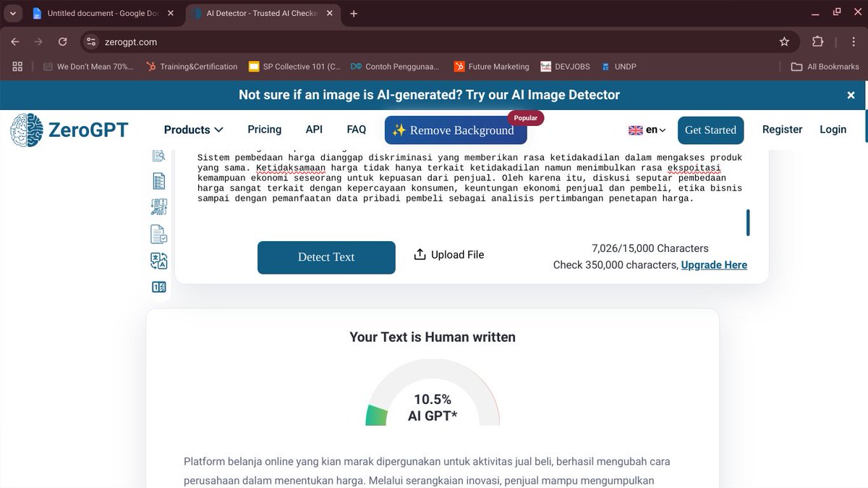The image size is (868, 488).
Task: Click the zerogpt.com address bar
Action: tap(434, 42)
